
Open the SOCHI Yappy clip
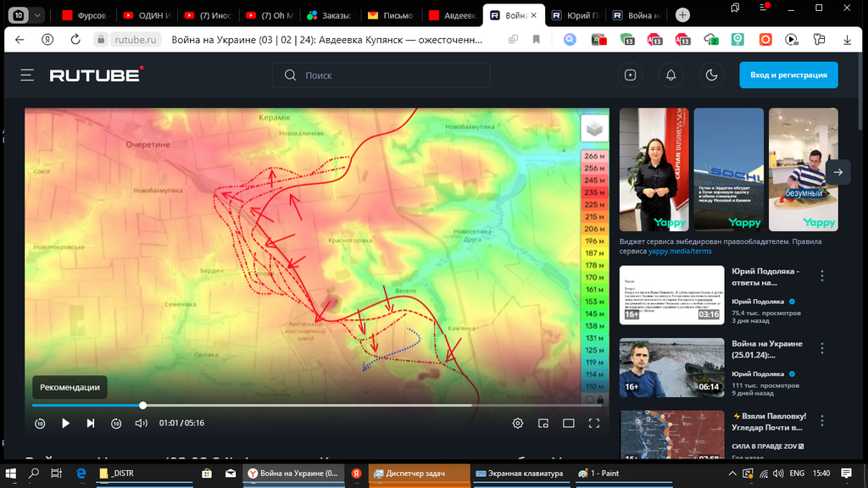pos(728,169)
